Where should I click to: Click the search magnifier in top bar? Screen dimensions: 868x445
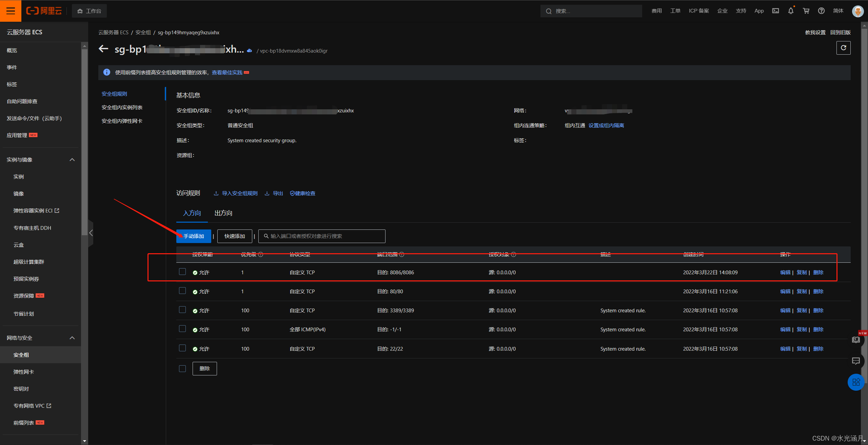point(549,11)
